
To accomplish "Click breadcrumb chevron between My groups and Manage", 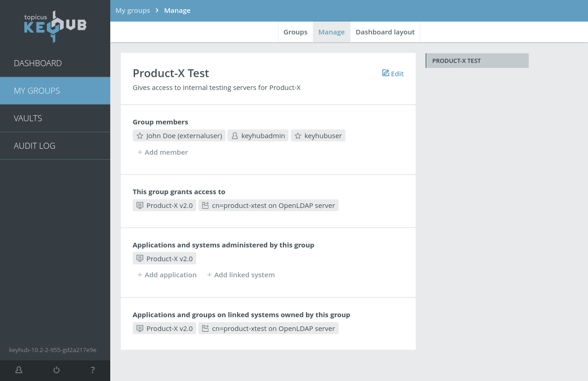I will pos(157,10).
